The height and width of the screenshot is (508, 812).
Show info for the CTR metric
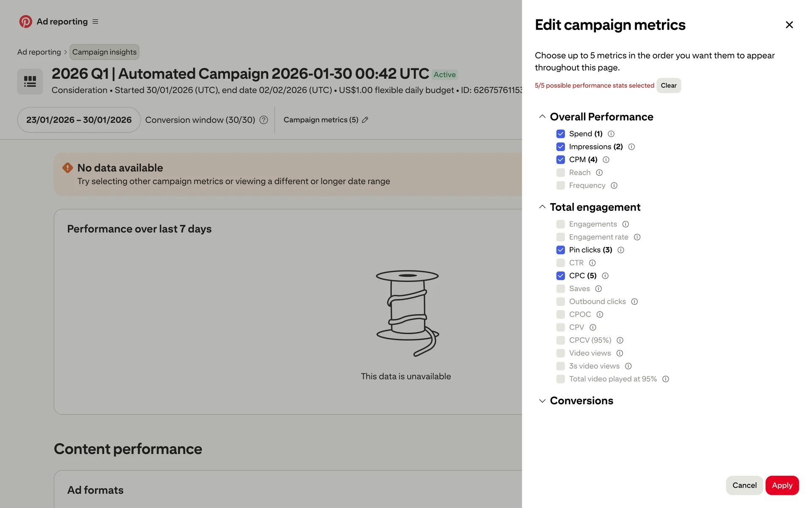click(592, 263)
